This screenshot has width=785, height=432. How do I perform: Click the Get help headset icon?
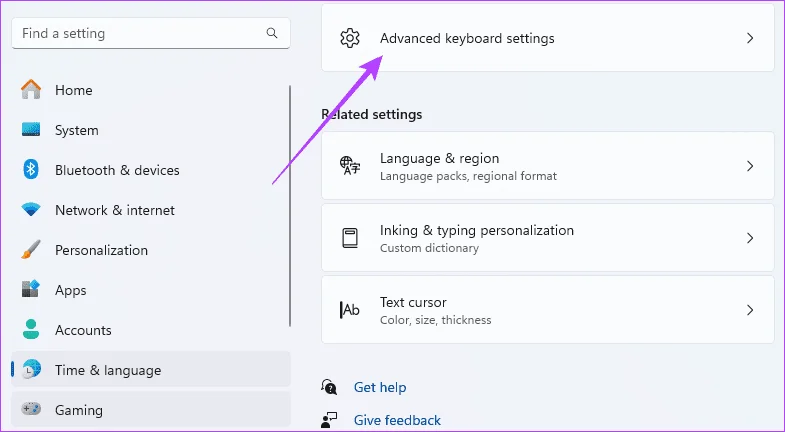[x=329, y=387]
